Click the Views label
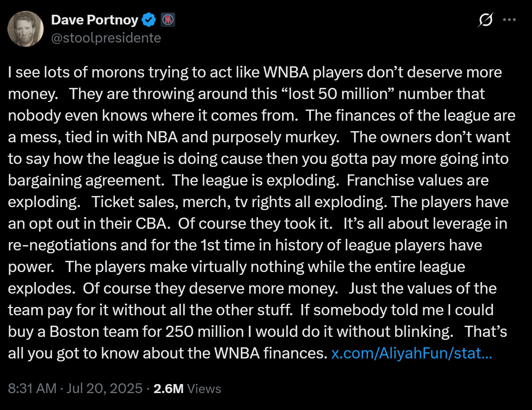The height and width of the screenshot is (410, 532). point(204,389)
